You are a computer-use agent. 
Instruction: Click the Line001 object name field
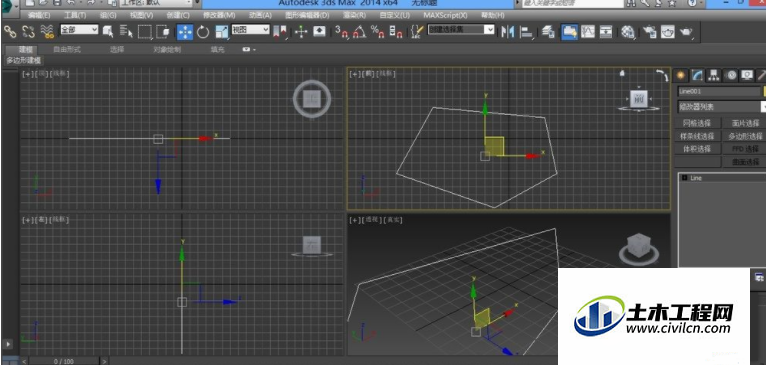719,91
